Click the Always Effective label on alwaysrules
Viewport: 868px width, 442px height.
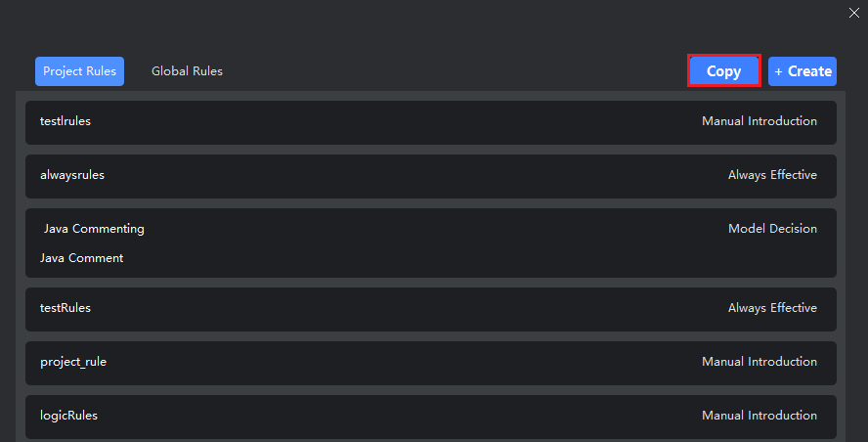(772, 176)
